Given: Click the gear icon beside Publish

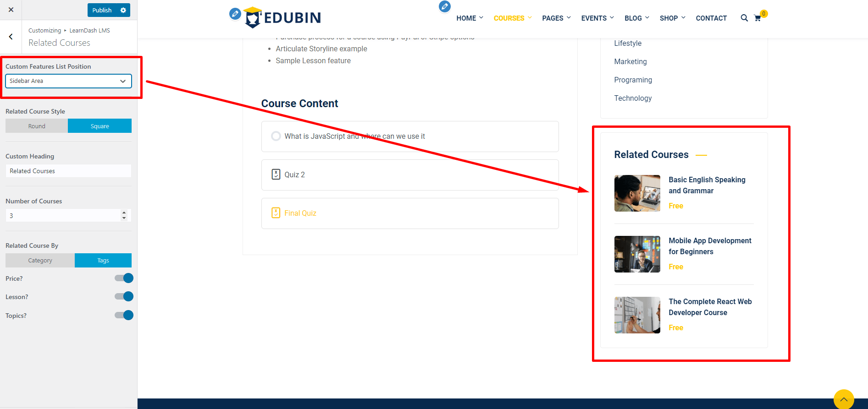Looking at the screenshot, I should click(x=123, y=10).
